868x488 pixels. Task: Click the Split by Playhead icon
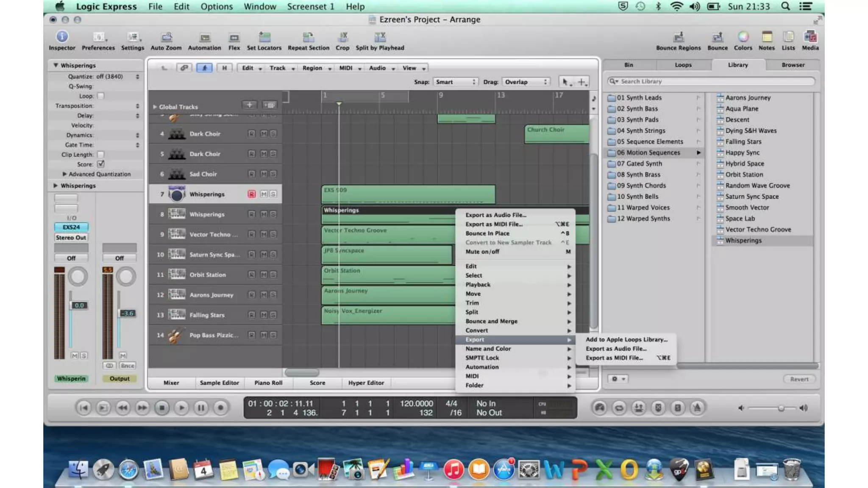pos(380,38)
